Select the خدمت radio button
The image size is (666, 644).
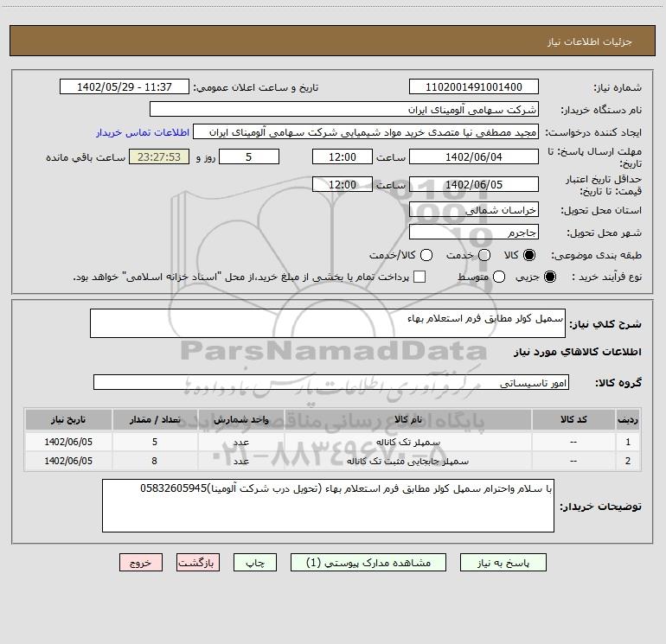484,255
